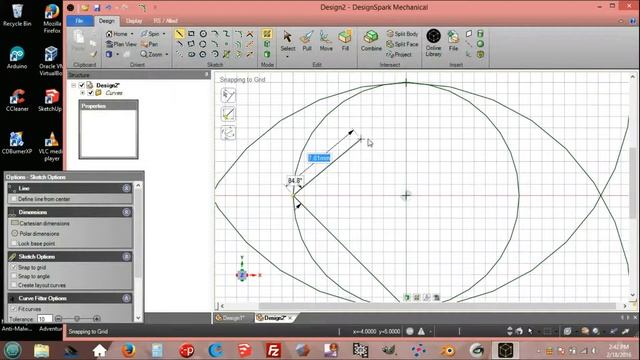Select the Circle sketch tool
The image size is (640, 360).
[x=203, y=33]
